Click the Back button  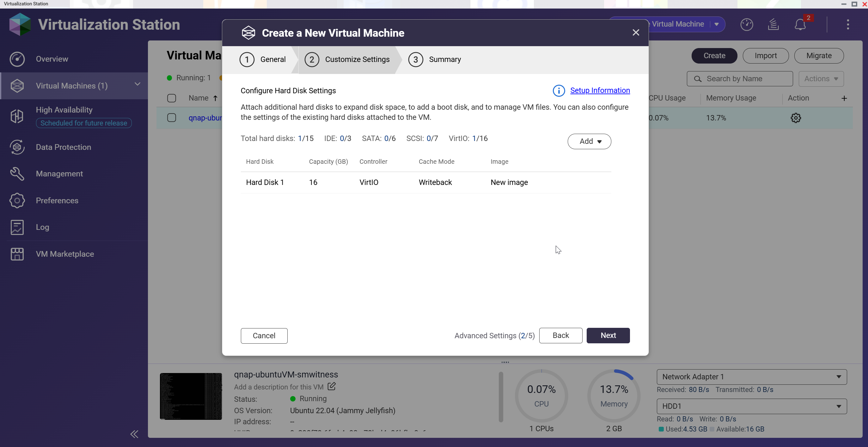click(560, 335)
